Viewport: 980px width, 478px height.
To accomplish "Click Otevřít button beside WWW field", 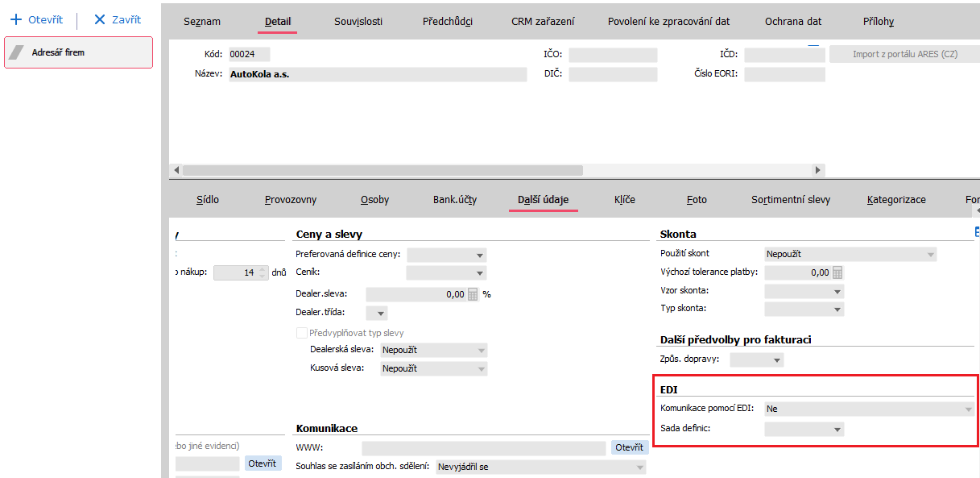I will (630, 447).
